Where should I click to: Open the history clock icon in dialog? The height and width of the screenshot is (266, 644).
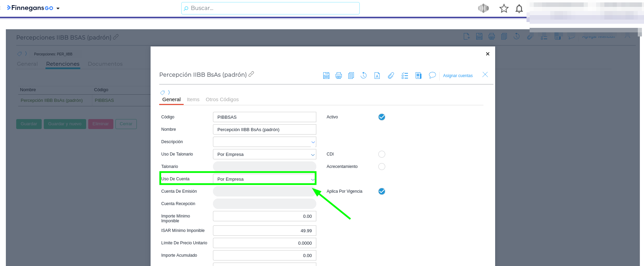364,75
